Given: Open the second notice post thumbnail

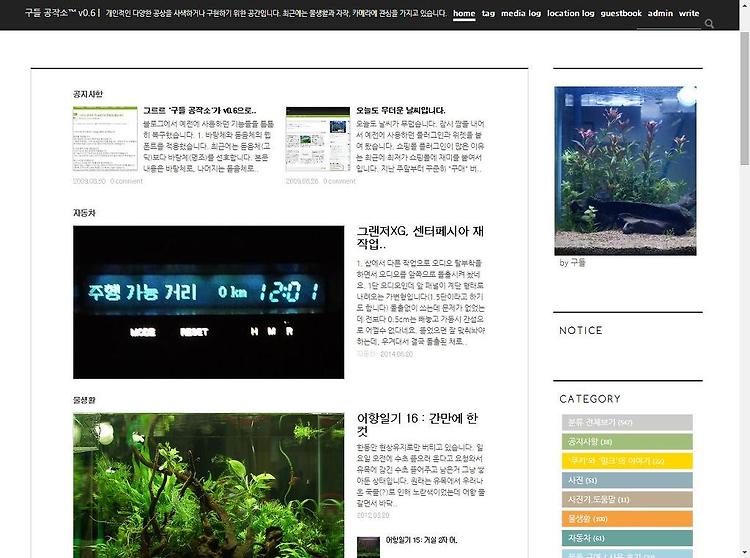Looking at the screenshot, I should (x=318, y=139).
